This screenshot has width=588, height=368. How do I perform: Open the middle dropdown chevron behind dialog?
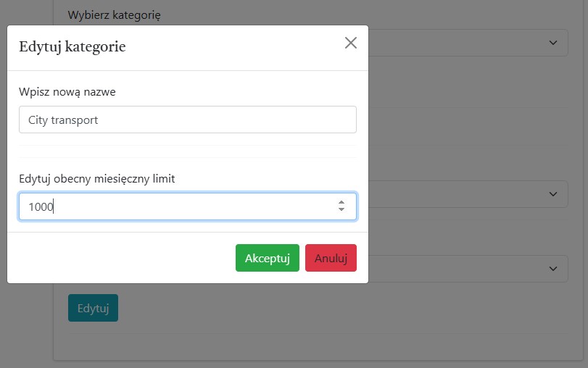coord(554,194)
